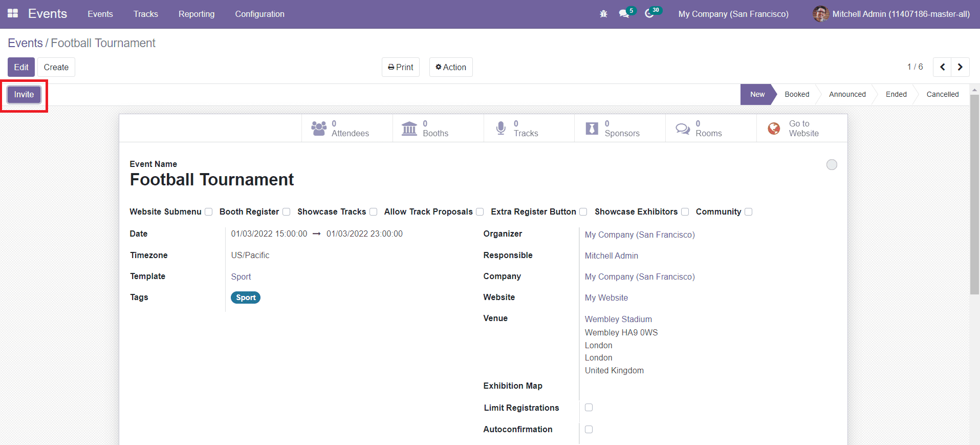The width and height of the screenshot is (980, 445).
Task: Open the My Website link
Action: [606, 298]
